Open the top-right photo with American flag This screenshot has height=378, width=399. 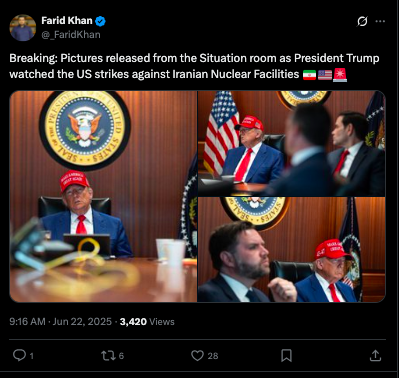click(x=292, y=143)
